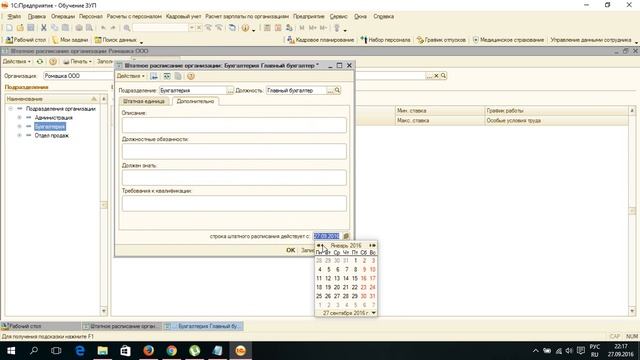
Task: Select 22 January in calendar
Action: [x=355, y=287]
